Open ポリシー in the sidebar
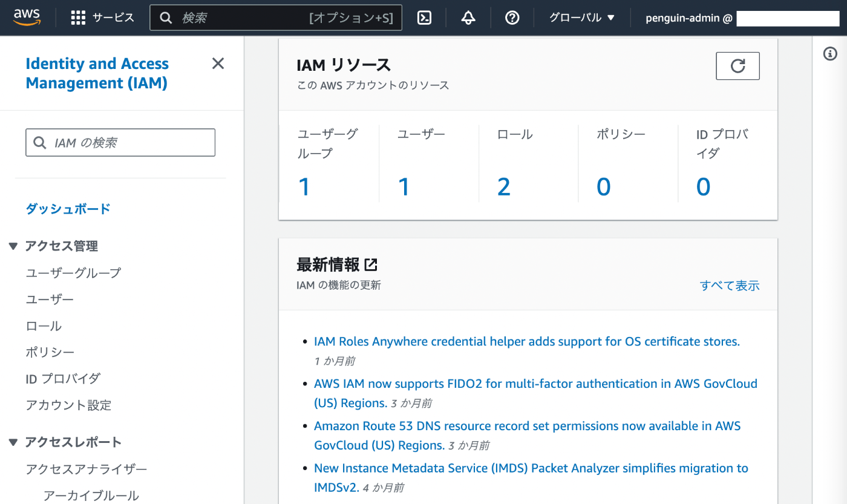The height and width of the screenshot is (504, 847). [x=50, y=352]
